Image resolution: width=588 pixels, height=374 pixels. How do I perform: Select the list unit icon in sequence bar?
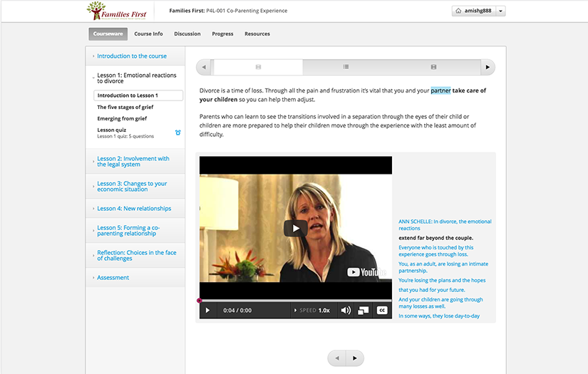(346, 67)
